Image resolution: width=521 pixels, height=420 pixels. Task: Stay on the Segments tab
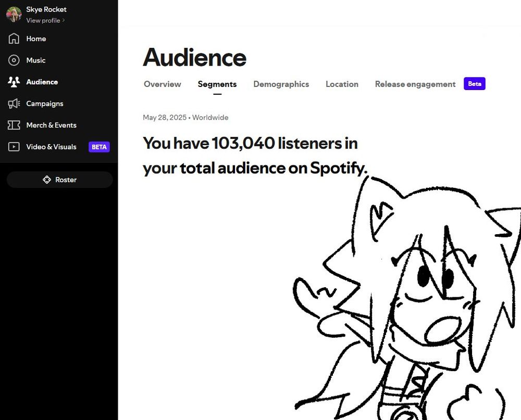(217, 84)
